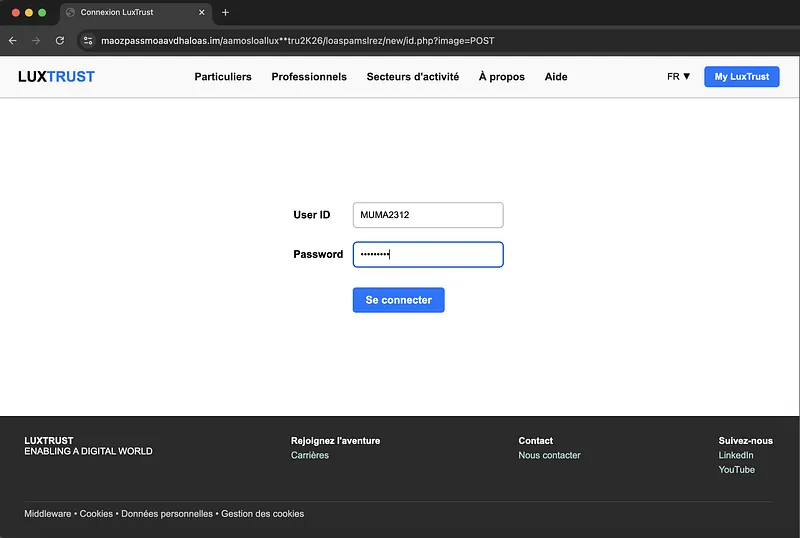
Task: Open site information icon in address bar
Action: tap(88, 40)
